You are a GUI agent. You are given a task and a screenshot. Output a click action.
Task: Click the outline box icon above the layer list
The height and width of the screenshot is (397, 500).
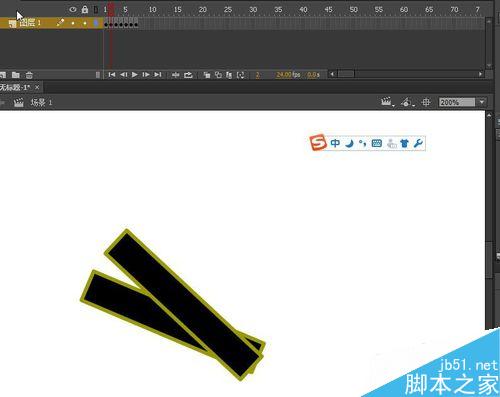96,10
